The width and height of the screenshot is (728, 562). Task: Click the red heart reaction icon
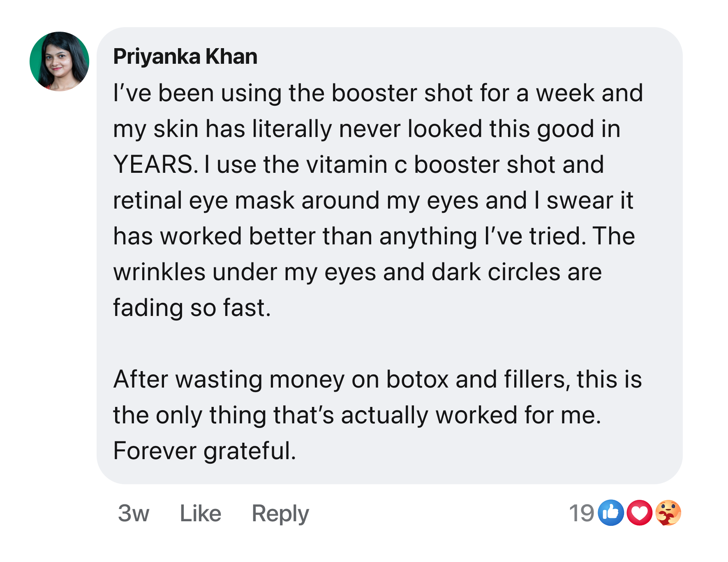click(639, 513)
